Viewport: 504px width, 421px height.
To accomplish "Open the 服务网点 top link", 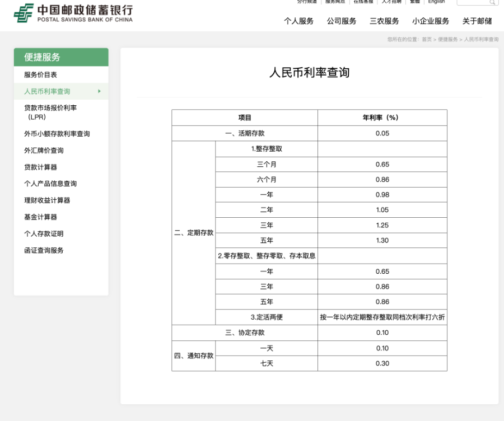I will click(x=335, y=2).
